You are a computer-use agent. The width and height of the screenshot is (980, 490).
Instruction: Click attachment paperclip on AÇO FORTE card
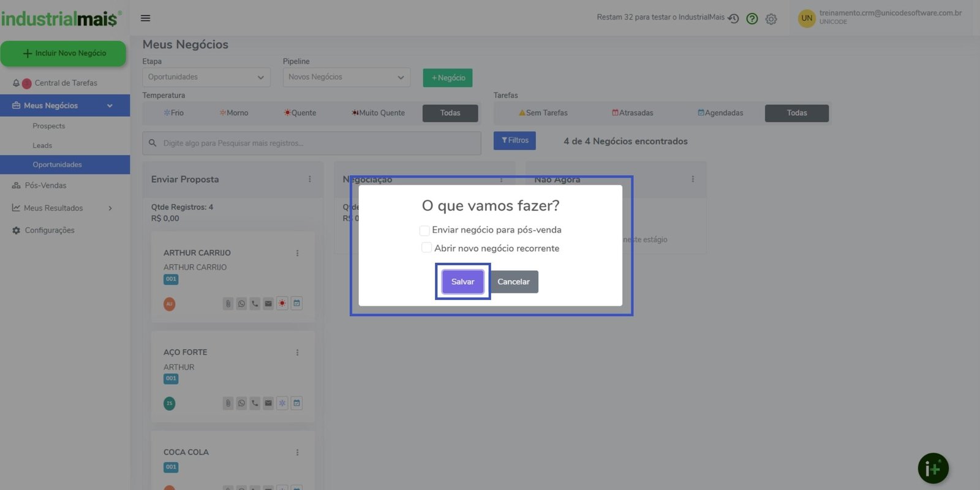(x=228, y=403)
